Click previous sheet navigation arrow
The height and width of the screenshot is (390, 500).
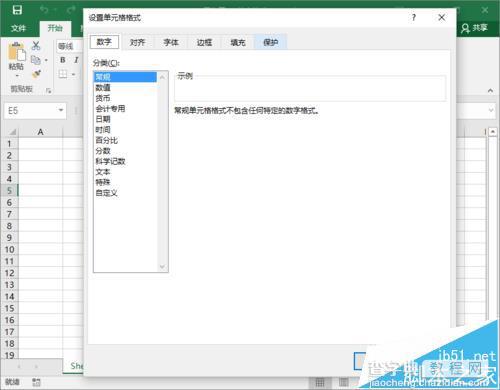pyautogui.click(x=19, y=367)
